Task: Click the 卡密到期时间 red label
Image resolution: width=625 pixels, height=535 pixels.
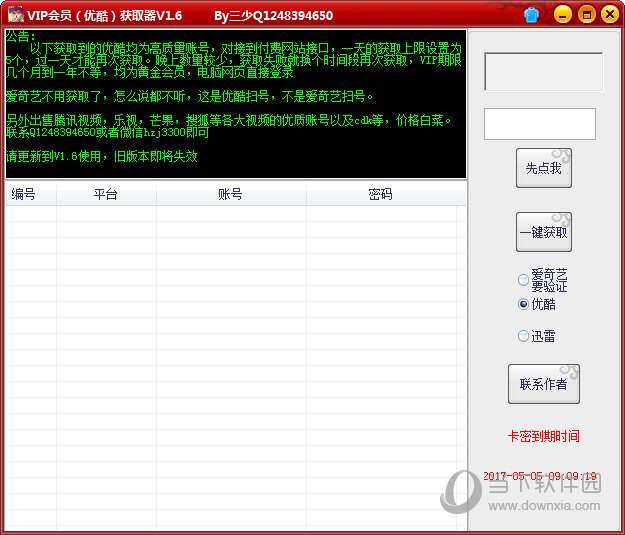Action: (x=544, y=436)
